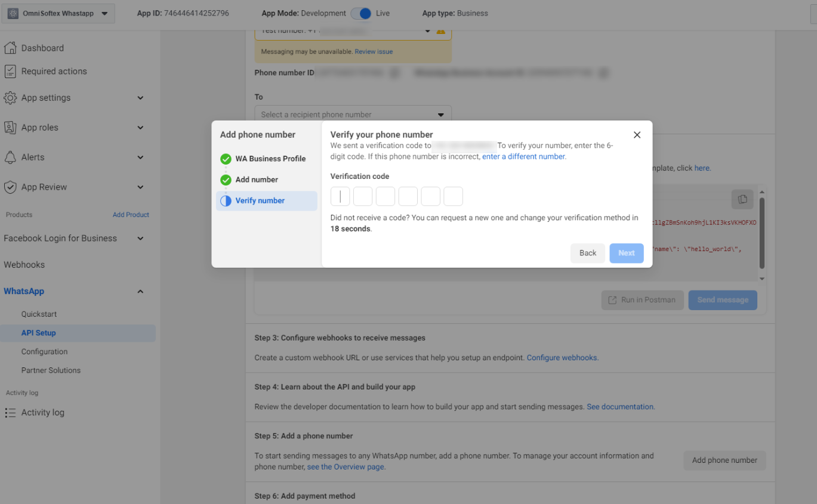Copy the code snippet with copy icon
This screenshot has height=504, width=817.
(742, 199)
